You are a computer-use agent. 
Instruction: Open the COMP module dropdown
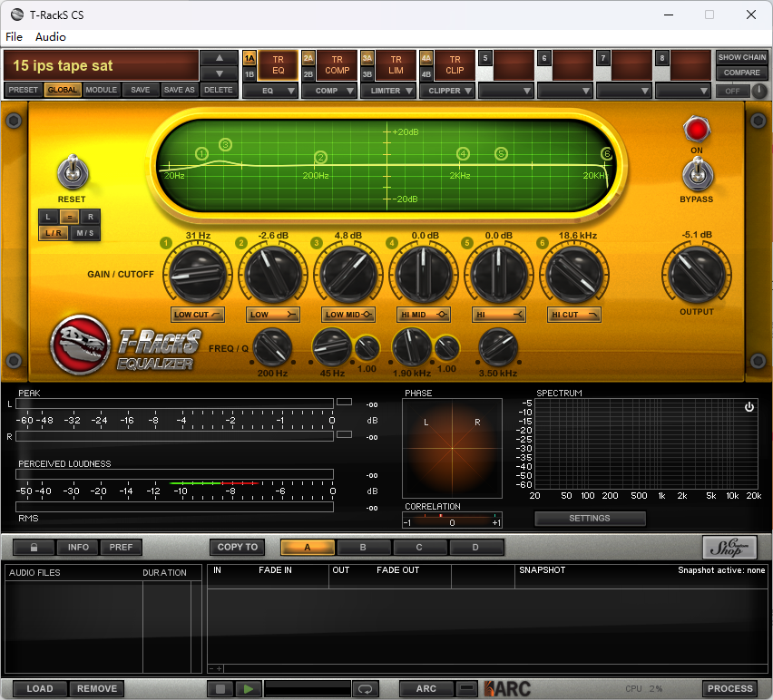(x=329, y=91)
